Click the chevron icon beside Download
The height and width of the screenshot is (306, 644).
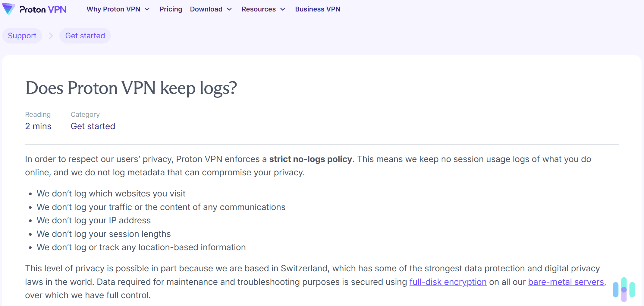tap(229, 9)
